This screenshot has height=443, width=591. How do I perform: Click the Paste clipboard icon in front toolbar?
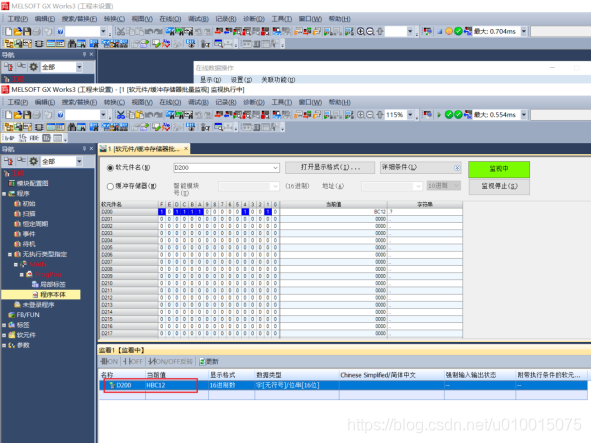(139, 115)
